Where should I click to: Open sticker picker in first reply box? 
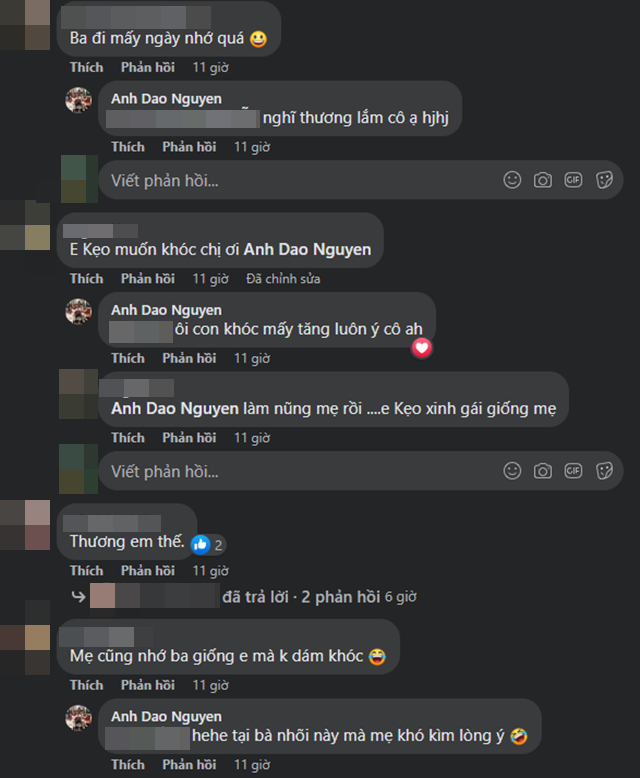pos(604,180)
